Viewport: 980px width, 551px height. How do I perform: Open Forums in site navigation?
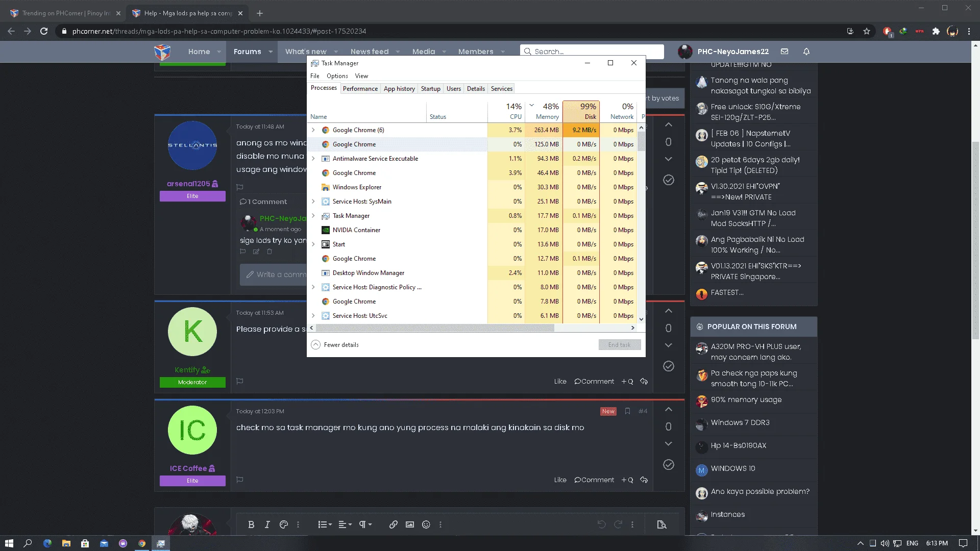[x=248, y=52]
